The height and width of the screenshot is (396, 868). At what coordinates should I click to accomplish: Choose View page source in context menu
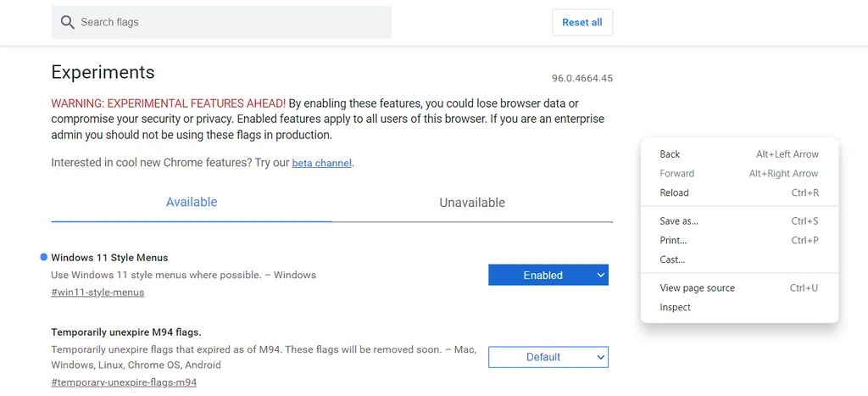(x=739, y=288)
